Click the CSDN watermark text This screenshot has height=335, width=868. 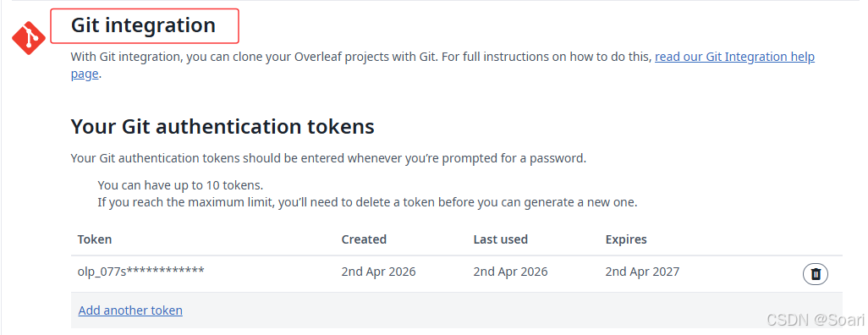816,320
